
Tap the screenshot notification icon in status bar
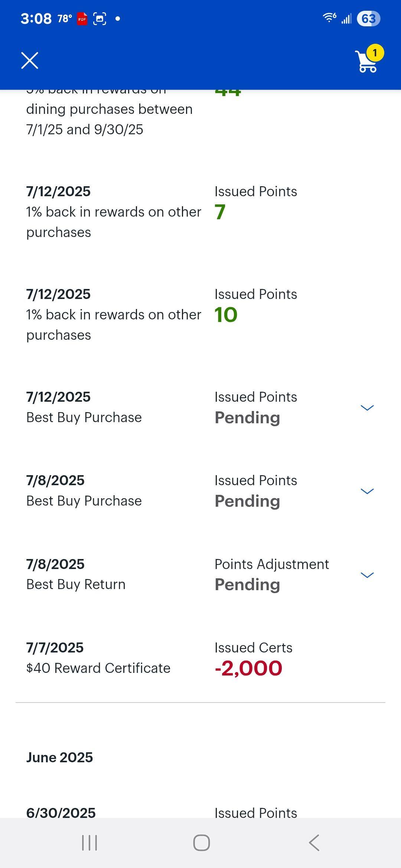pyautogui.click(x=100, y=19)
